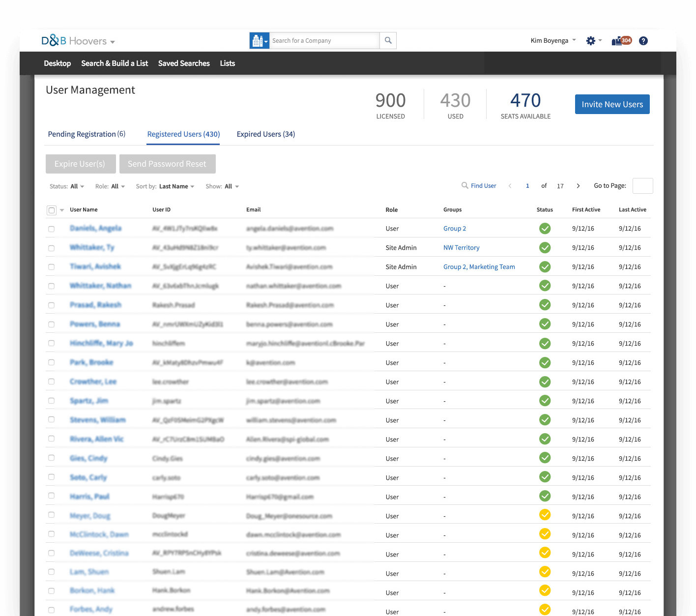Click the Invite New Users button
This screenshot has width=696, height=616.
(612, 104)
